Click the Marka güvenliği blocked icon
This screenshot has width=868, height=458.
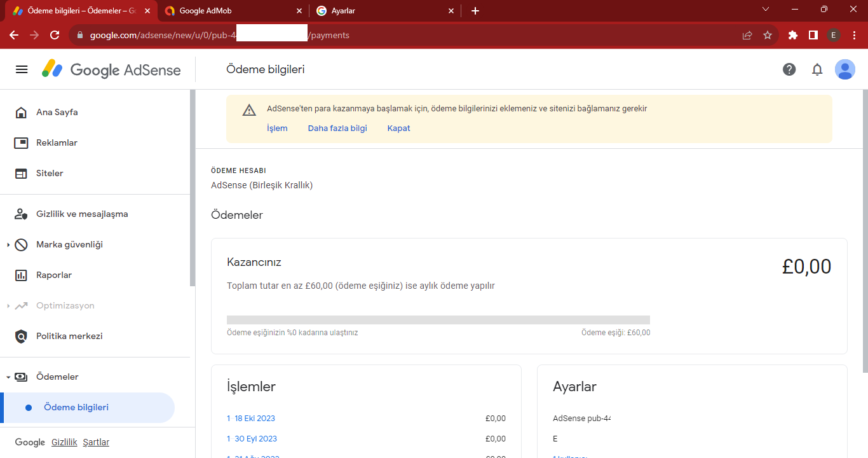coord(21,245)
